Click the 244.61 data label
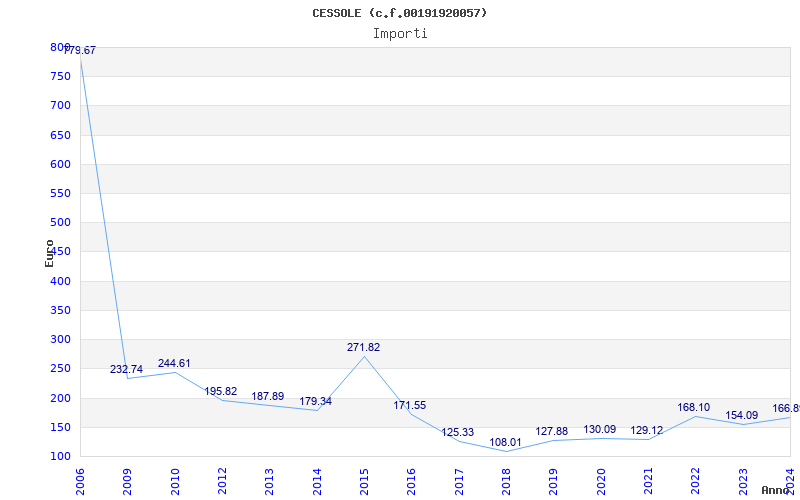Screen dimensions: 800x500 click(x=174, y=363)
